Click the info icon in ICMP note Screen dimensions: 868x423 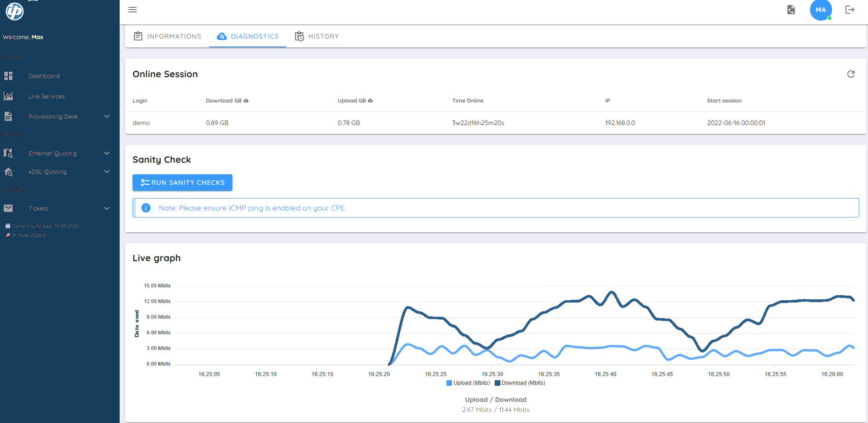(146, 208)
